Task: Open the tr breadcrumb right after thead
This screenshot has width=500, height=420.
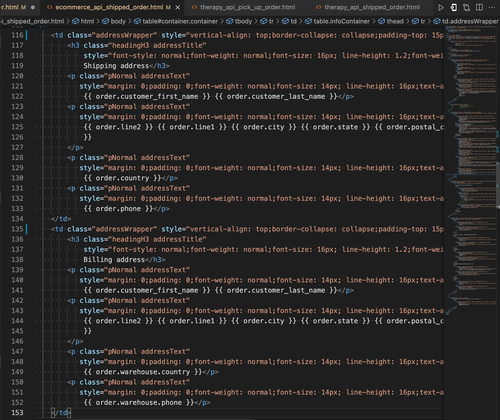Action: tap(419, 21)
